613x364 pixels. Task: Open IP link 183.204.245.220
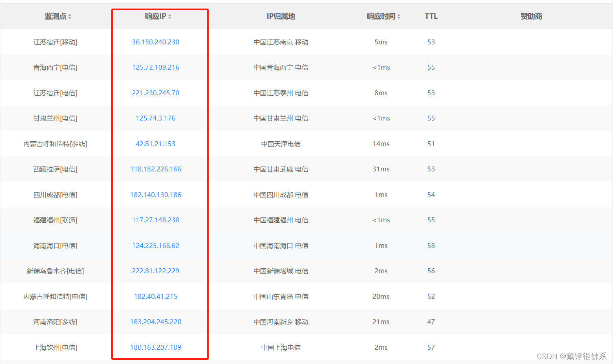(x=156, y=322)
